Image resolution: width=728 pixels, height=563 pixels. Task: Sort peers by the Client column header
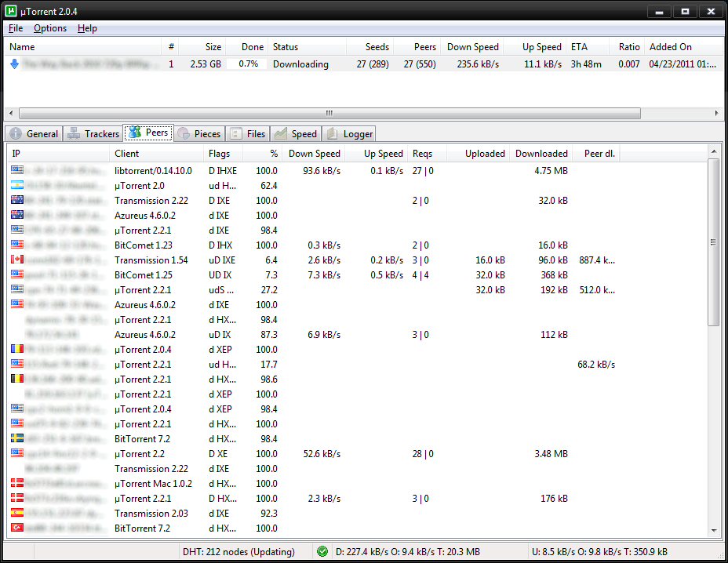click(127, 154)
